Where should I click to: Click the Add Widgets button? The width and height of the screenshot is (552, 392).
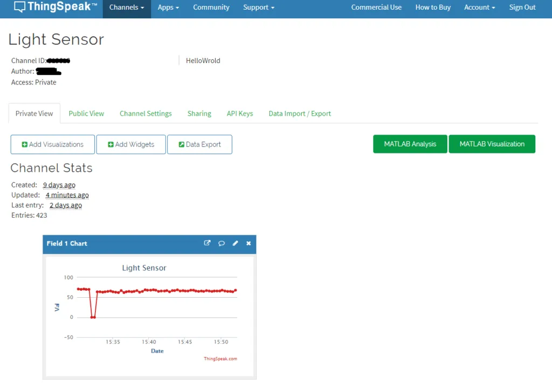click(131, 144)
